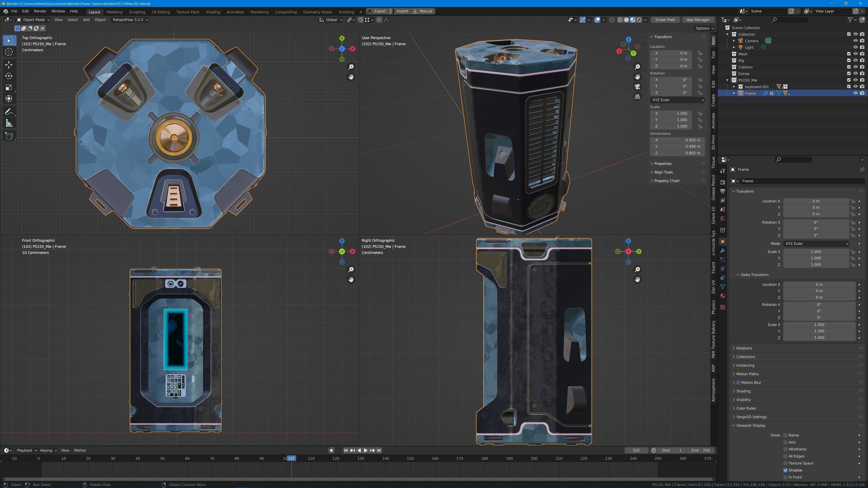The image size is (868, 488).
Task: Select the Measure ruler tool
Action: [x=9, y=123]
